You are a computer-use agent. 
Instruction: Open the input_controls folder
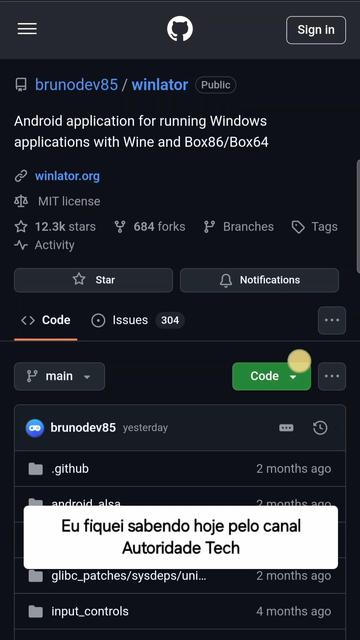tap(90, 611)
